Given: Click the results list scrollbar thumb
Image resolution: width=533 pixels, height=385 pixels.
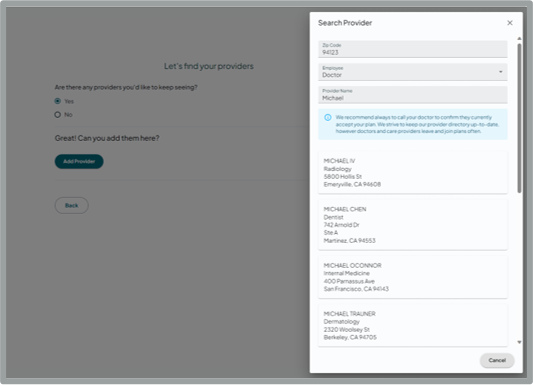Looking at the screenshot, I should coord(519,118).
